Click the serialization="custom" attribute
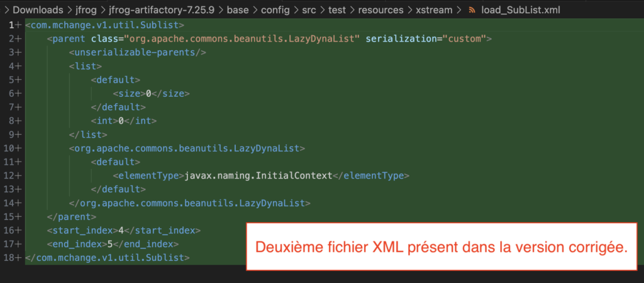644x283 pixels. tap(426, 39)
